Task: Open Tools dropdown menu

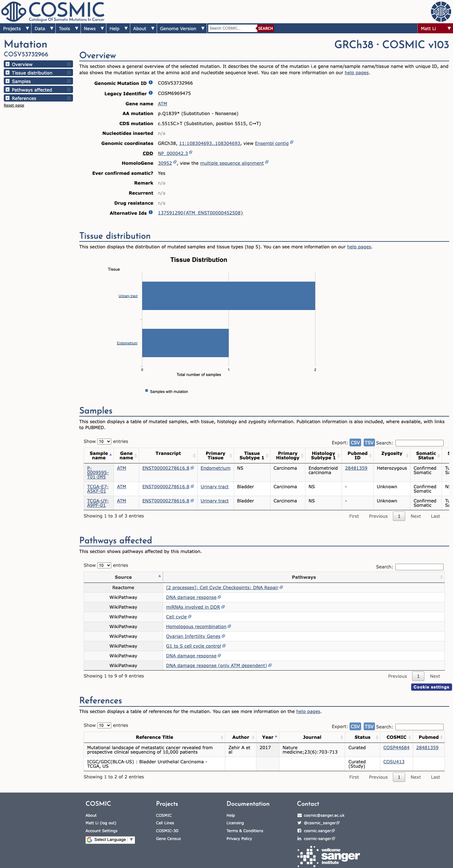Action: 68,28
